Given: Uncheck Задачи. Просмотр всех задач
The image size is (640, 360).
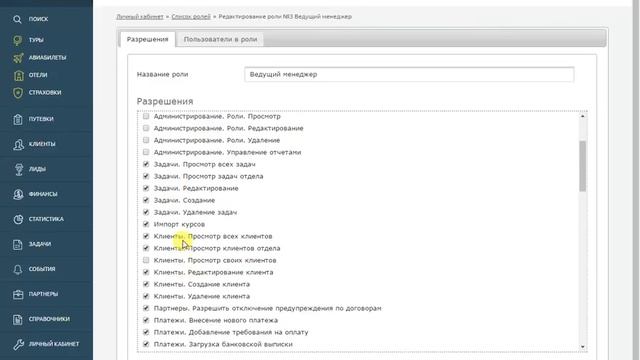Looking at the screenshot, I should [146, 164].
